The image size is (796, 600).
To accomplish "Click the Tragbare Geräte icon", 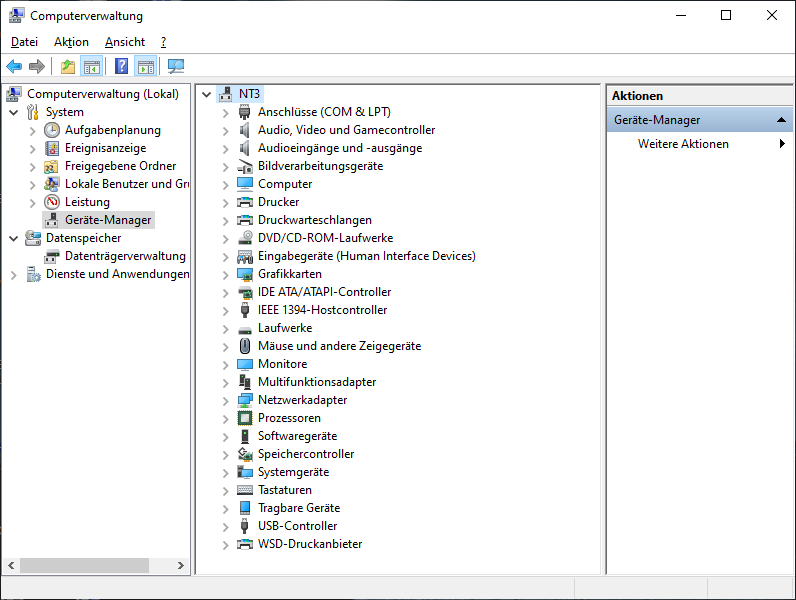I will coord(245,508).
